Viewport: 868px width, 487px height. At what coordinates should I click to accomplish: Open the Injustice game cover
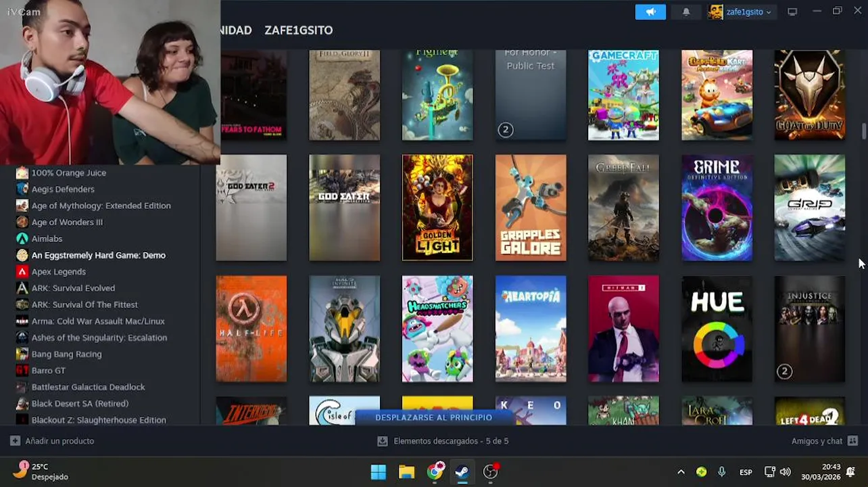coord(810,329)
